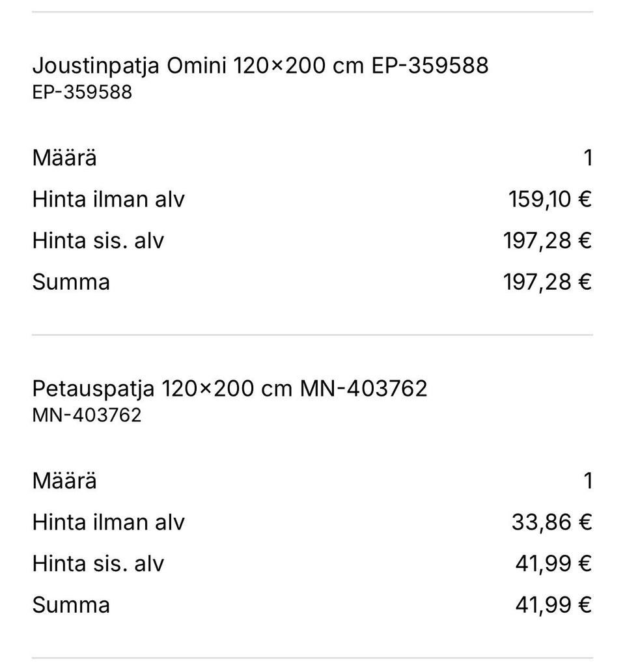Select the Petauspatja Määrä quantity value 1

coord(588,481)
